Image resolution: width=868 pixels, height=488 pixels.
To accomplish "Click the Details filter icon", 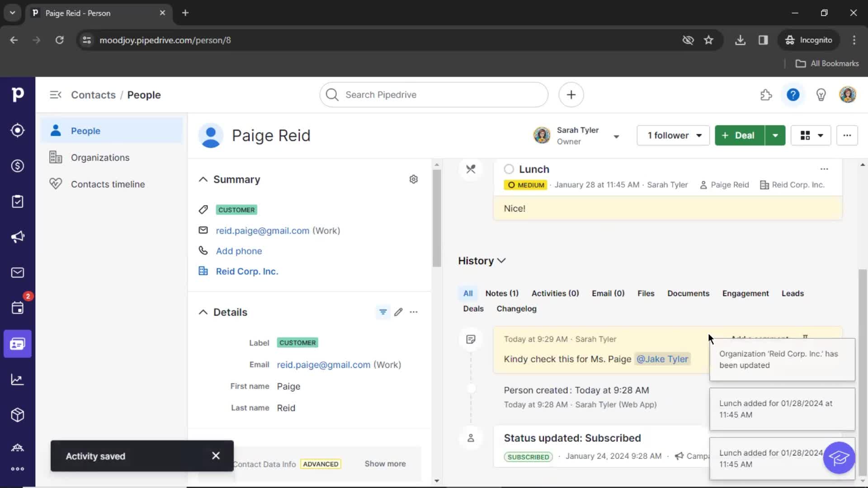I will 383,312.
